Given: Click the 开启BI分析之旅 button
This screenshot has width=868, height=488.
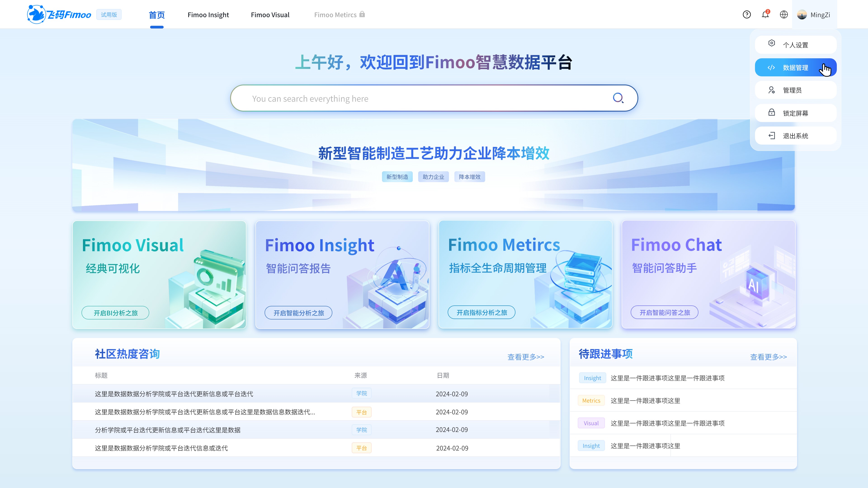Looking at the screenshot, I should click(115, 312).
